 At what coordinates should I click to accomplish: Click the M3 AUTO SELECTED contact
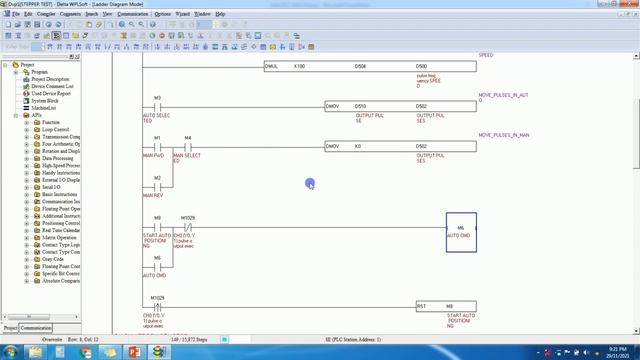click(x=157, y=108)
